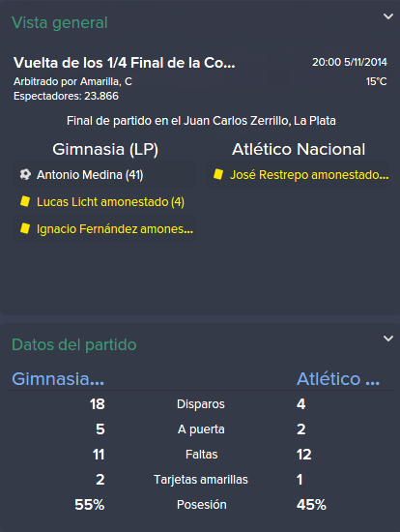The width and height of the screenshot is (400, 532).
Task: Open the Vista general panel title
Action: point(60,23)
